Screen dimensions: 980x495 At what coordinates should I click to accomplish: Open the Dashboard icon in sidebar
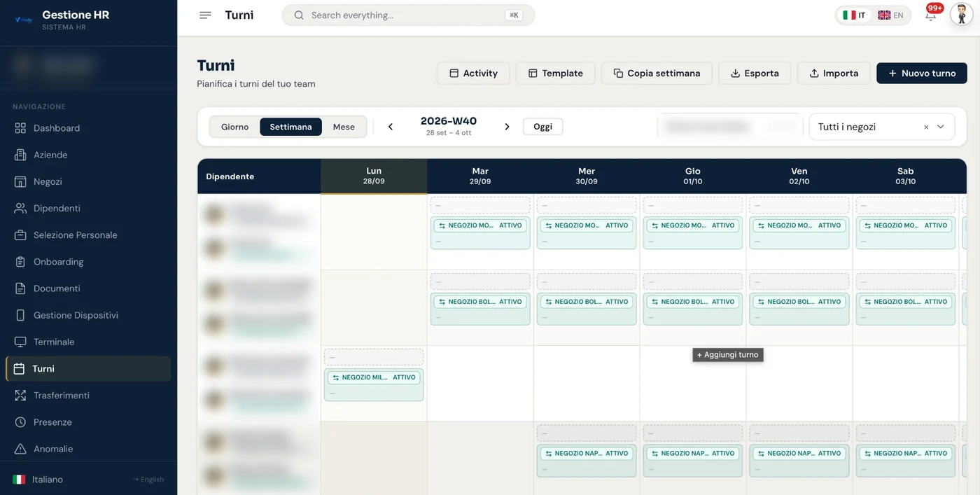[x=20, y=128]
